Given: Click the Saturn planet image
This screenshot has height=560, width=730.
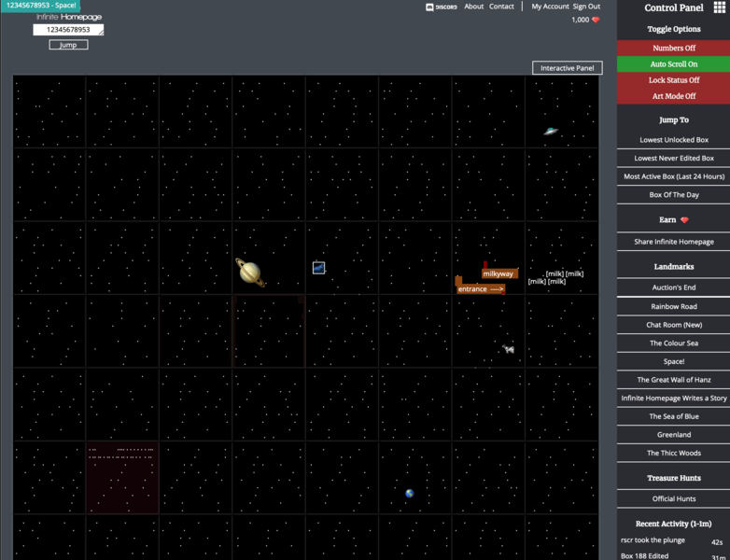Looking at the screenshot, I should (249, 272).
